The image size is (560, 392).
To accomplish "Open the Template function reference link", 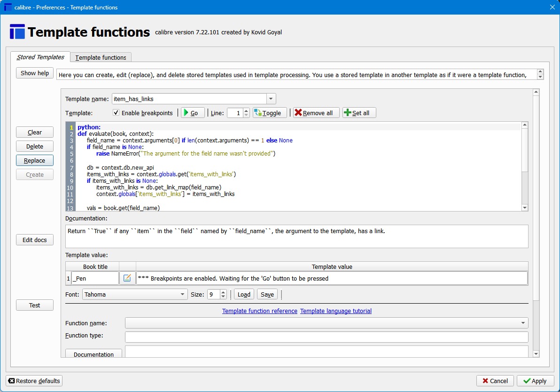I will 259,311.
